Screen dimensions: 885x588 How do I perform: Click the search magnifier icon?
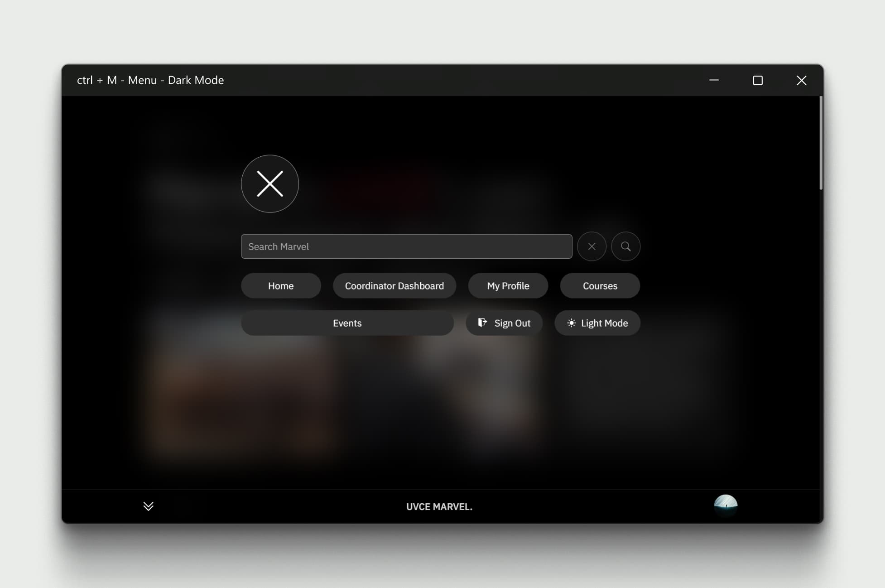click(625, 246)
